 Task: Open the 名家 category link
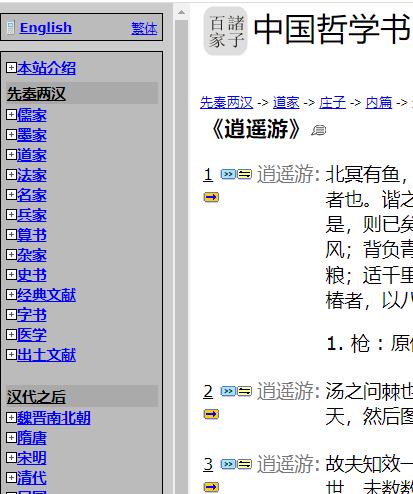pos(32,195)
